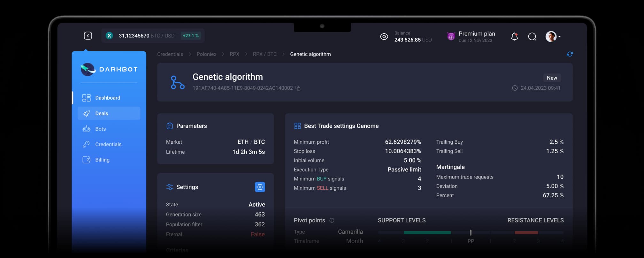Expand profile dropdown arrow next to avatar
The image size is (644, 258).
point(559,37)
